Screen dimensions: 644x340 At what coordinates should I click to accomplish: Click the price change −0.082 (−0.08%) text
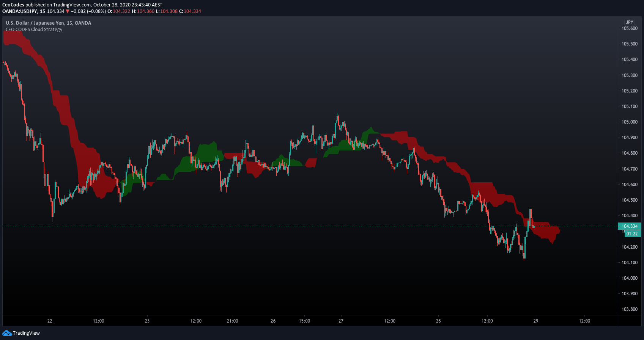[x=88, y=11]
